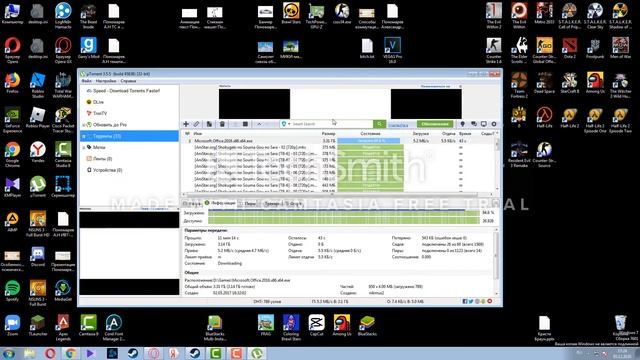Screen dimensions: 640x360
Task: Click the chat bubbles icon in uTorrent toolbar
Action: point(473,124)
